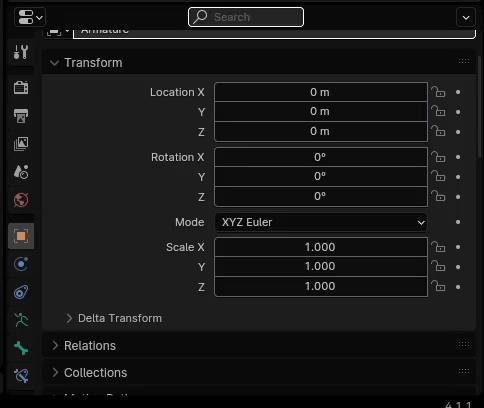484x408 pixels.
Task: Click the animate dot for Rotation Y
Action: [458, 177]
